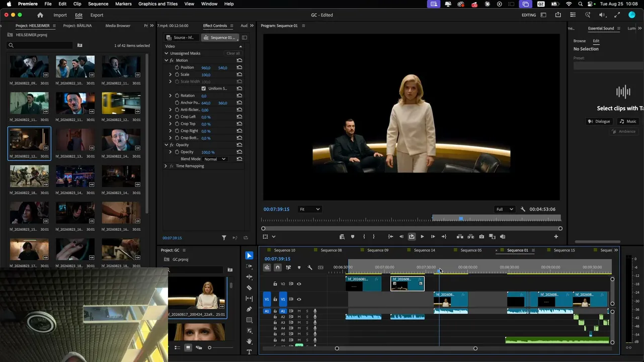Screen dimensions: 644x362
Task: Mute audio track A2
Action: tap(299, 317)
